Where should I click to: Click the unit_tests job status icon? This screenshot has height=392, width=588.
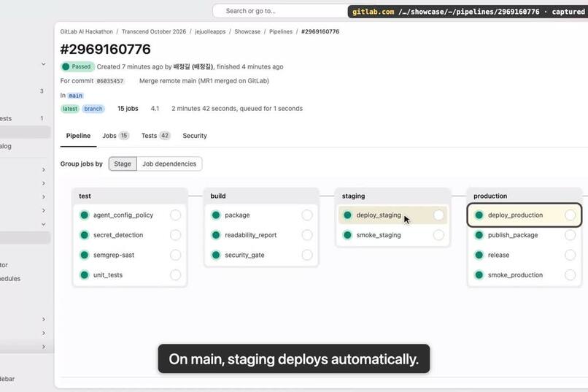85,274
